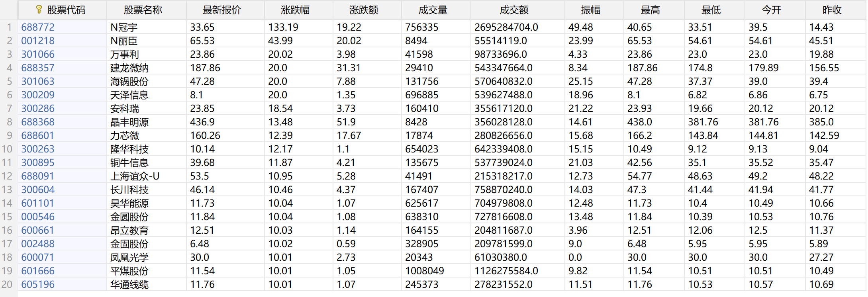868x297 pixels.
Task: Click the stock name 长川科技
Action: (129, 190)
